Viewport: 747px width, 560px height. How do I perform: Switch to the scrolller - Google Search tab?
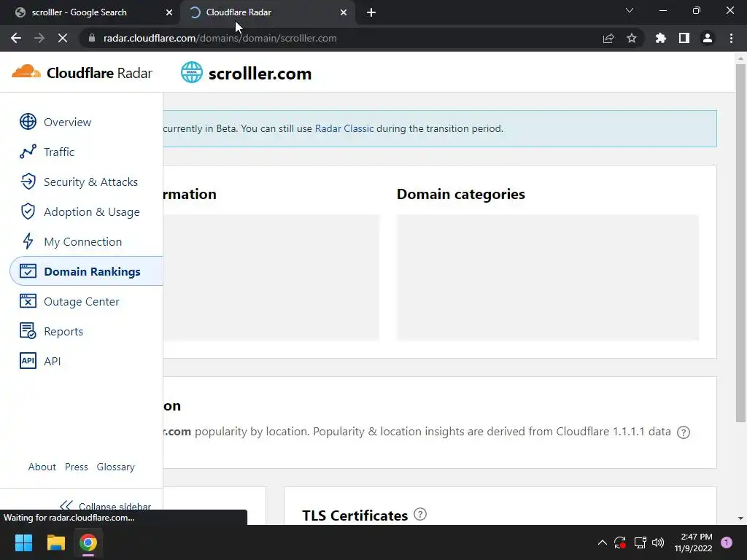click(x=89, y=12)
